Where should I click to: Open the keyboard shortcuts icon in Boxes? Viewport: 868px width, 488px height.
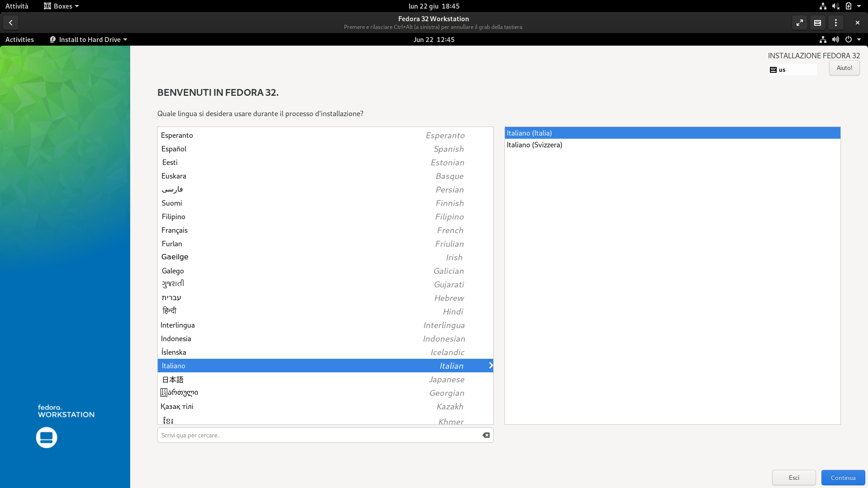point(818,23)
